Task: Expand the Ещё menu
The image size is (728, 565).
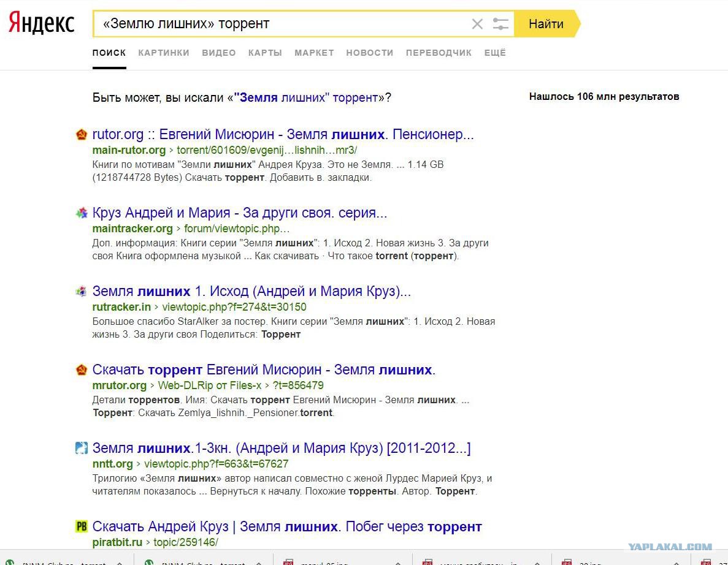Action: pos(495,53)
